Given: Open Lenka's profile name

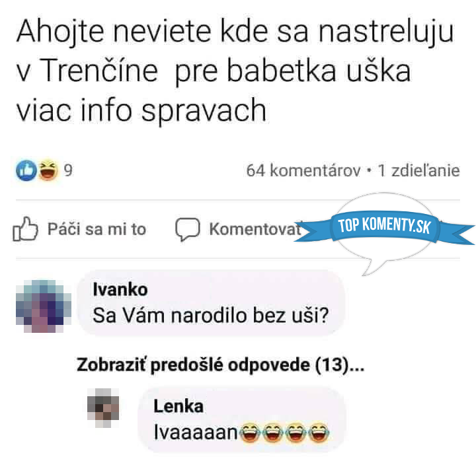Looking at the screenshot, I should click(x=178, y=406).
